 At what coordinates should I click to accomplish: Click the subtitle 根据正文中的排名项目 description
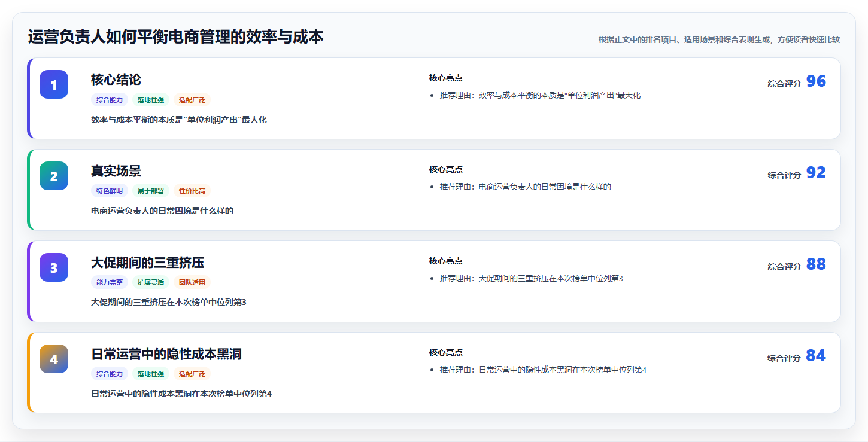tap(719, 39)
